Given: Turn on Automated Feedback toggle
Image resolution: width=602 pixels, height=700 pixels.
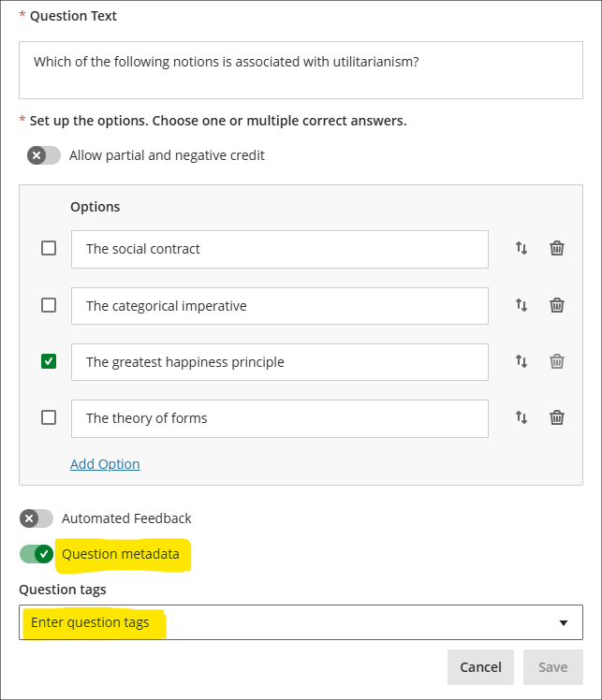Looking at the screenshot, I should (x=37, y=518).
